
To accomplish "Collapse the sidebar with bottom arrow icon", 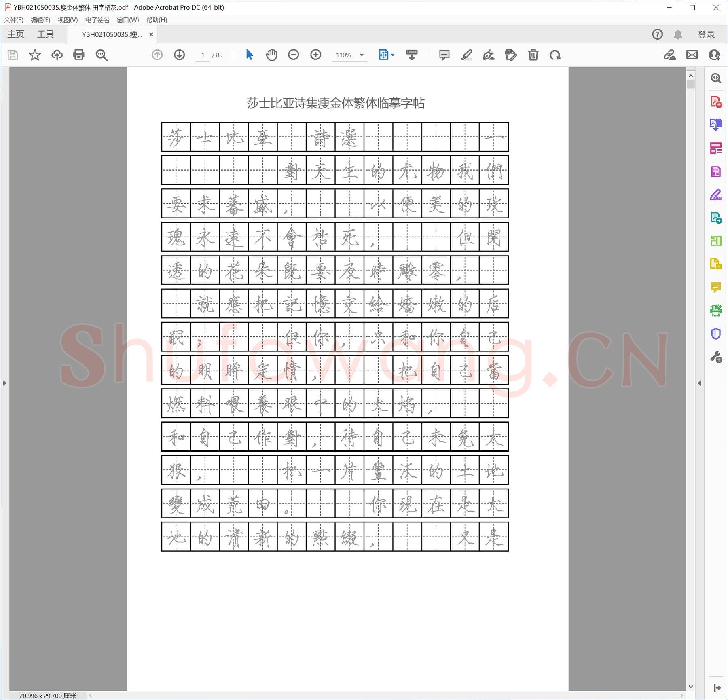I will tap(717, 687).
